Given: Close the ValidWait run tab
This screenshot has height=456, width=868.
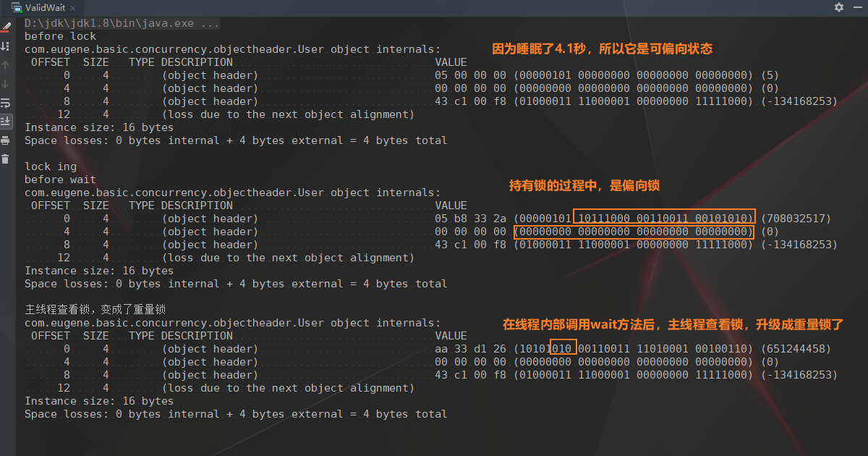Looking at the screenshot, I should point(74,7).
